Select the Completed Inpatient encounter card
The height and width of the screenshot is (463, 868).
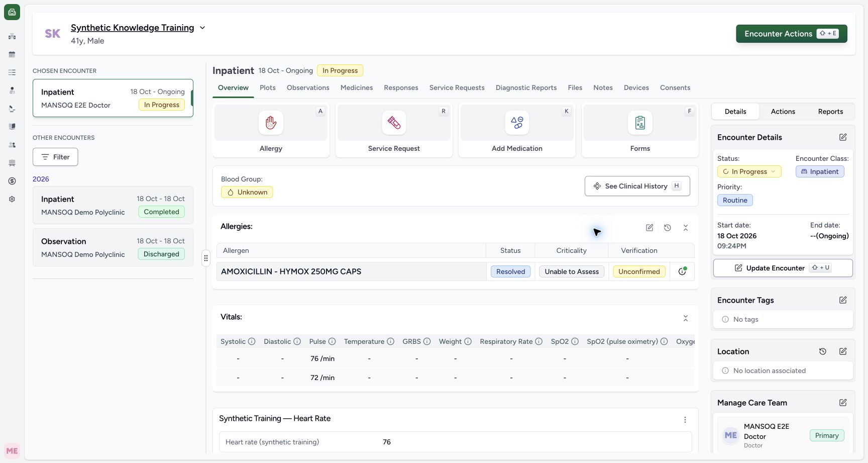[x=113, y=205]
